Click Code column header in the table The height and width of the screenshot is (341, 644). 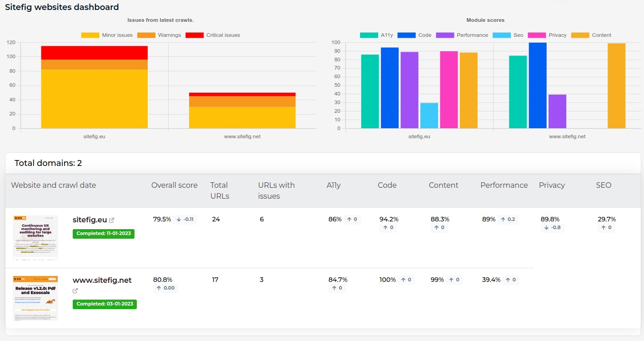387,185
